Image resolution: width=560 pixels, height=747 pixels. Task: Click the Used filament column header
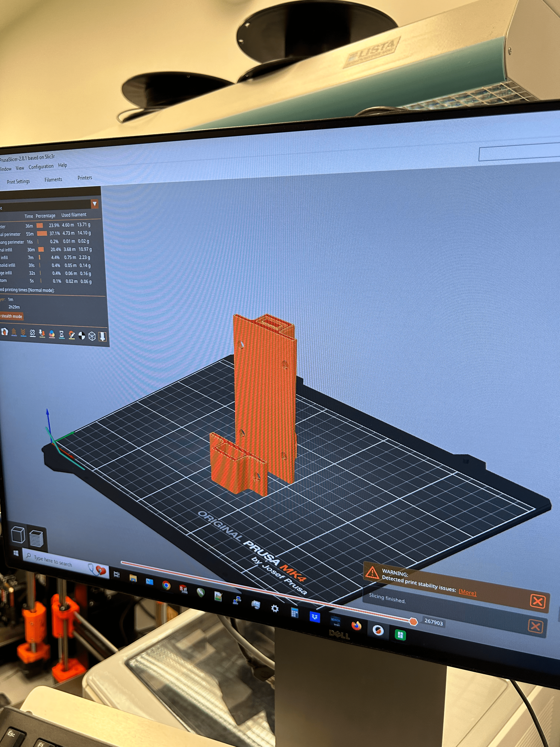pyautogui.click(x=74, y=215)
